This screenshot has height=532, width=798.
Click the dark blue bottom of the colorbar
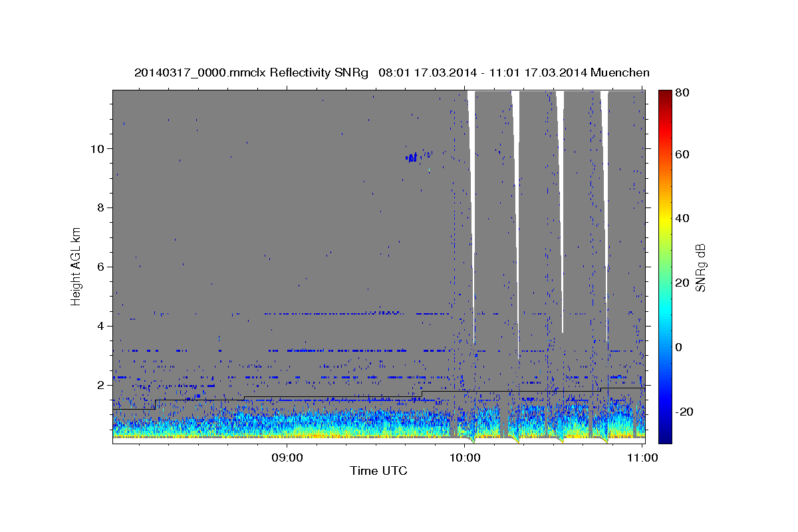(x=665, y=436)
